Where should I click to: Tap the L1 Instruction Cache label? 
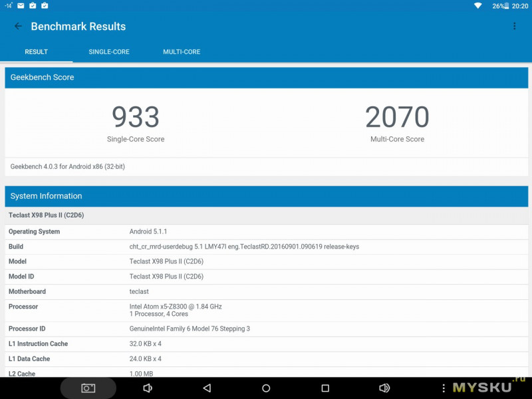pos(39,344)
